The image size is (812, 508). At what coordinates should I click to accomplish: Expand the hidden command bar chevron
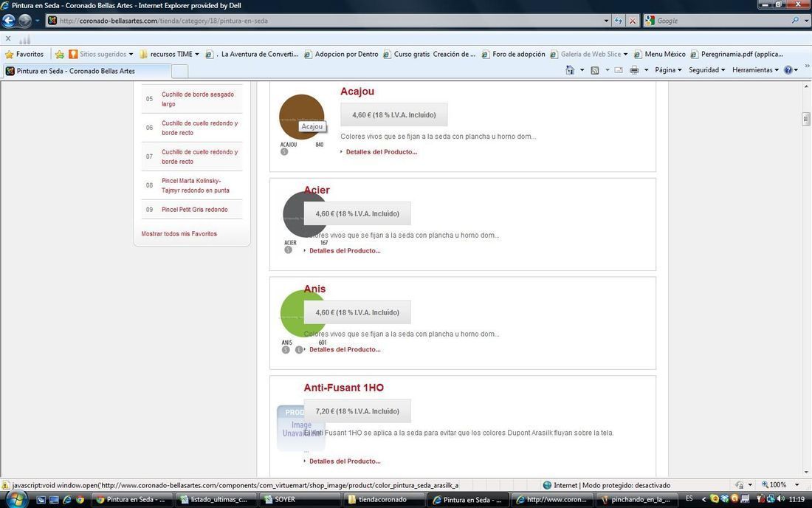pyautogui.click(x=807, y=66)
